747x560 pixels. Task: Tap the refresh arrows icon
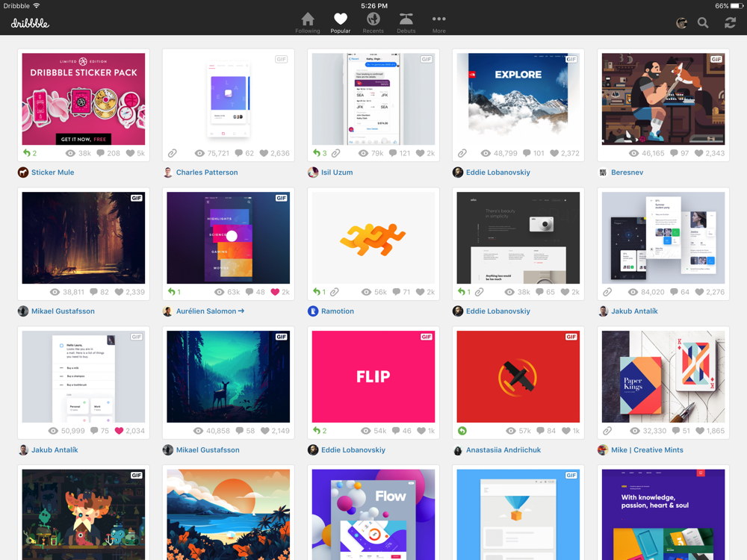pyautogui.click(x=730, y=23)
